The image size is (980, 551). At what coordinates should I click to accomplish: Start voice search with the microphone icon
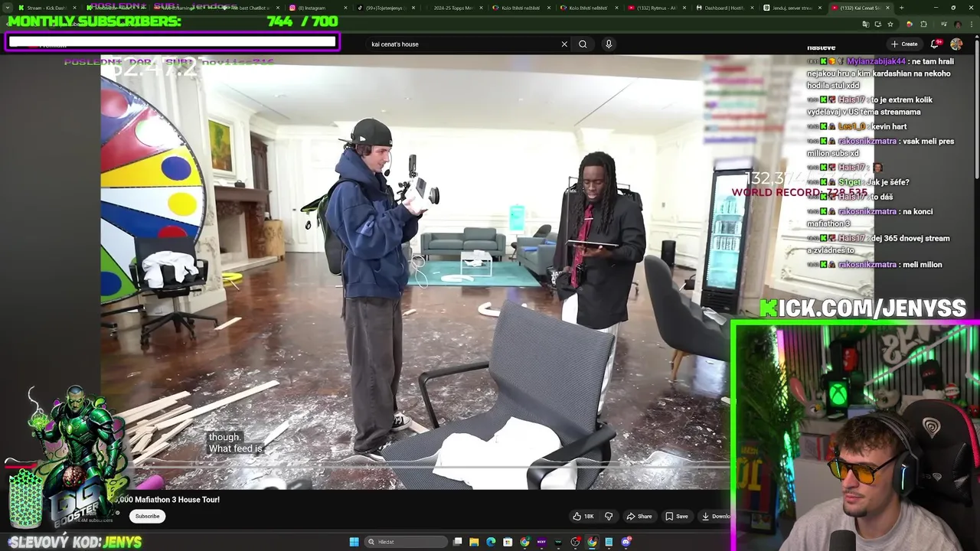609,44
